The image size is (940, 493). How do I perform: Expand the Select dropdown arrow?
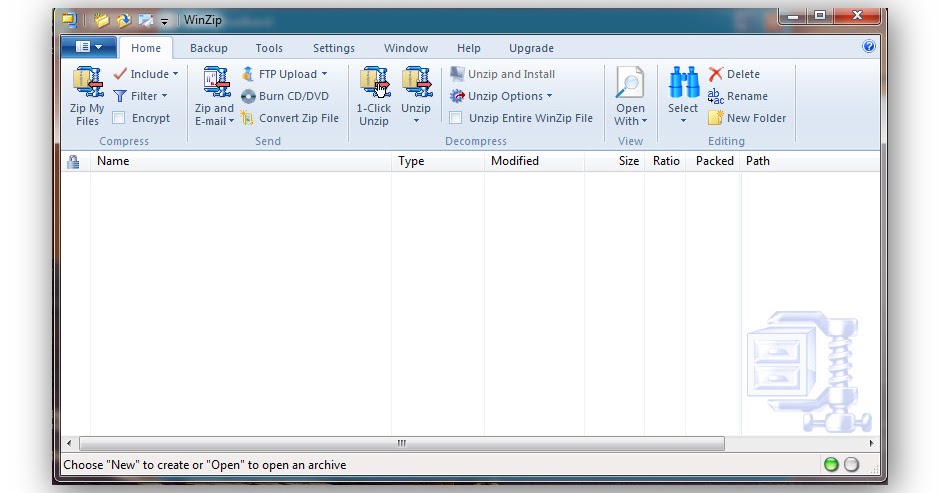(x=683, y=121)
